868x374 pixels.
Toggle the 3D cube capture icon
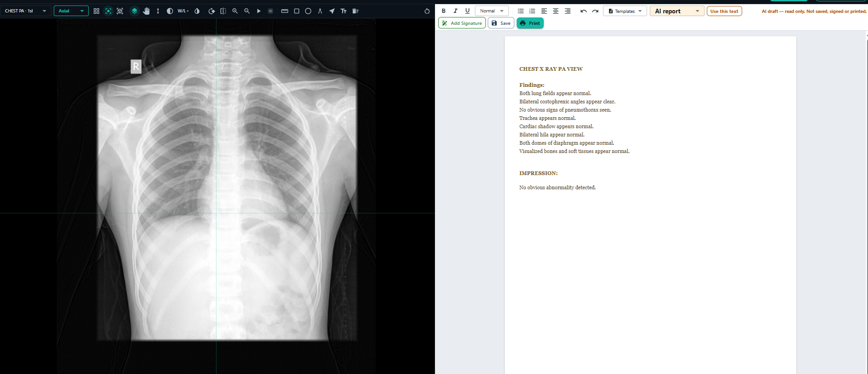120,11
